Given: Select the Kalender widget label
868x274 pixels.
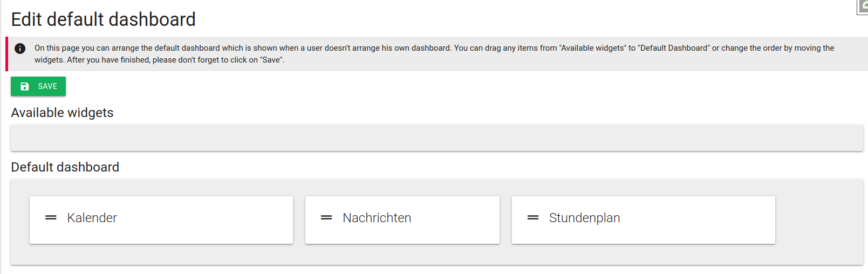Looking at the screenshot, I should (92, 218).
